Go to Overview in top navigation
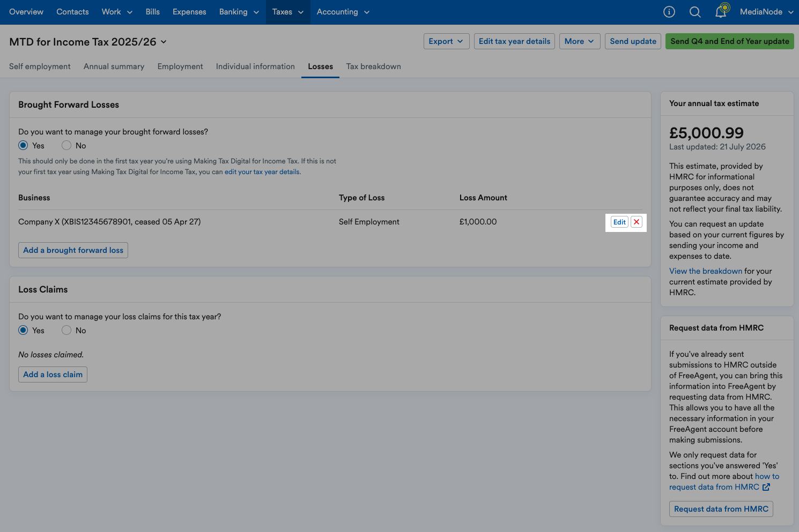This screenshot has height=532, width=799. 26,12
